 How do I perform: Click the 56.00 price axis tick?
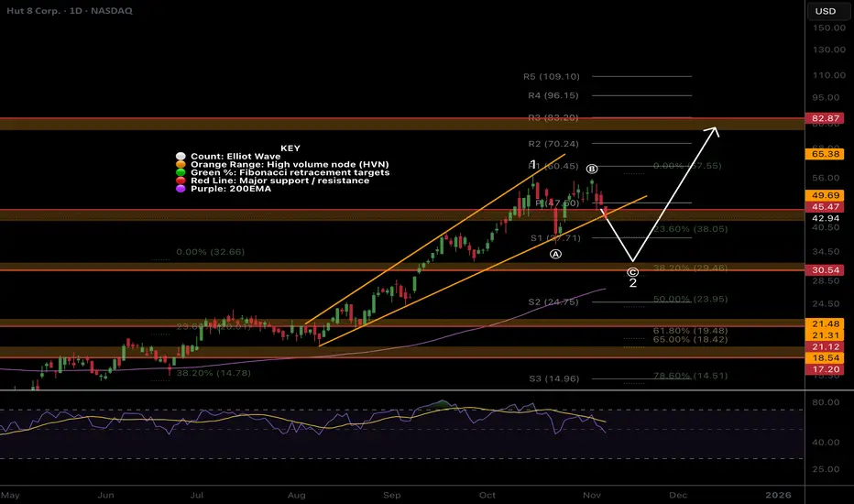826,178
